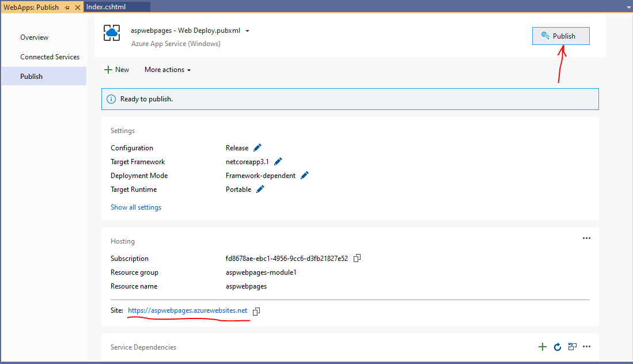Expand the More actions dropdown
Screen dimensions: 633x364
point(168,70)
